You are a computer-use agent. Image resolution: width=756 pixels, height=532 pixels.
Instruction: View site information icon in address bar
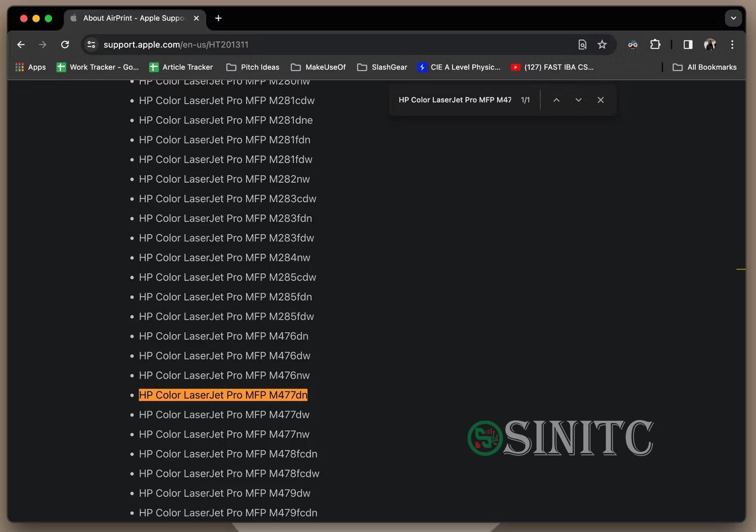click(x=91, y=45)
